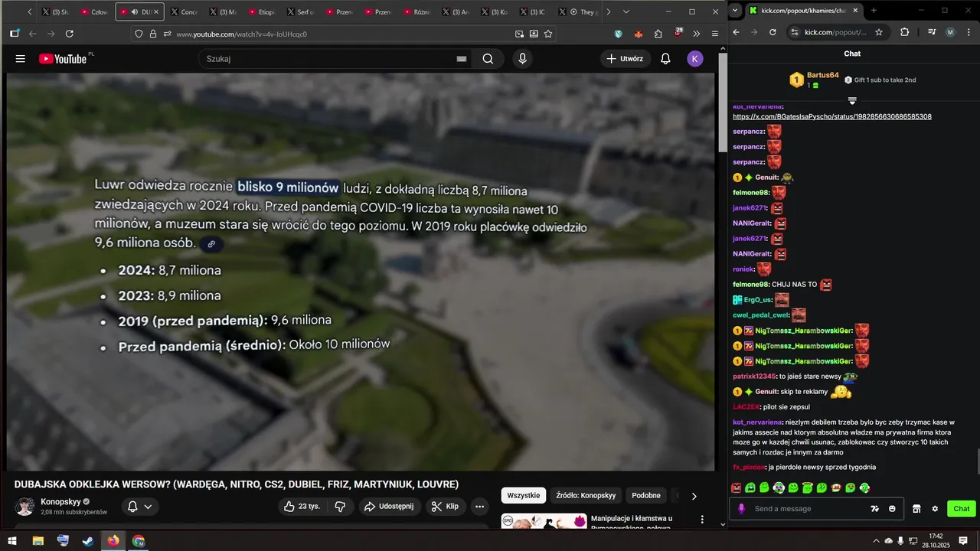Click the link chain icon after 9,6 miliona osób
This screenshot has width=980, height=551.
pos(211,244)
